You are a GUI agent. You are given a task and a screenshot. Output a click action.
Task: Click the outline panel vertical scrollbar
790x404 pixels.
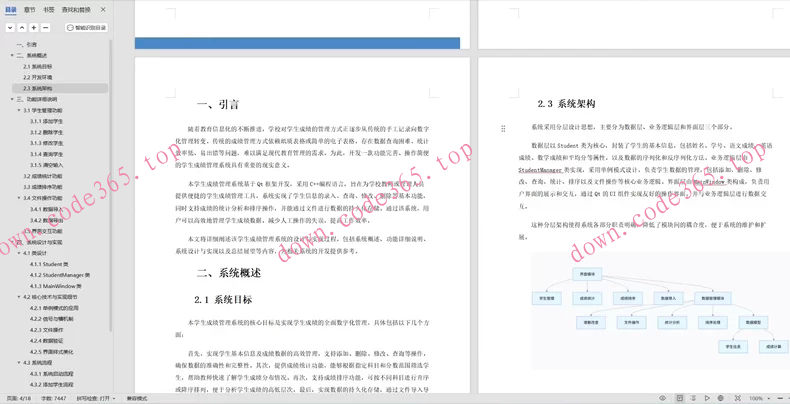110,186
